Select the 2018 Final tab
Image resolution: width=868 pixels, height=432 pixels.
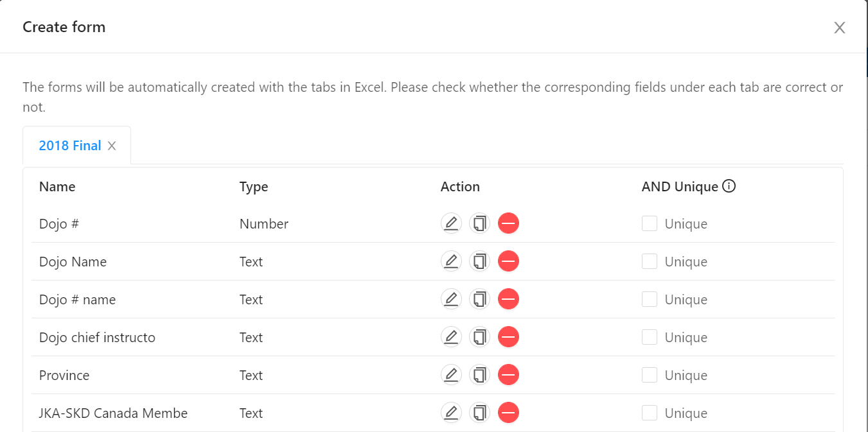(70, 146)
